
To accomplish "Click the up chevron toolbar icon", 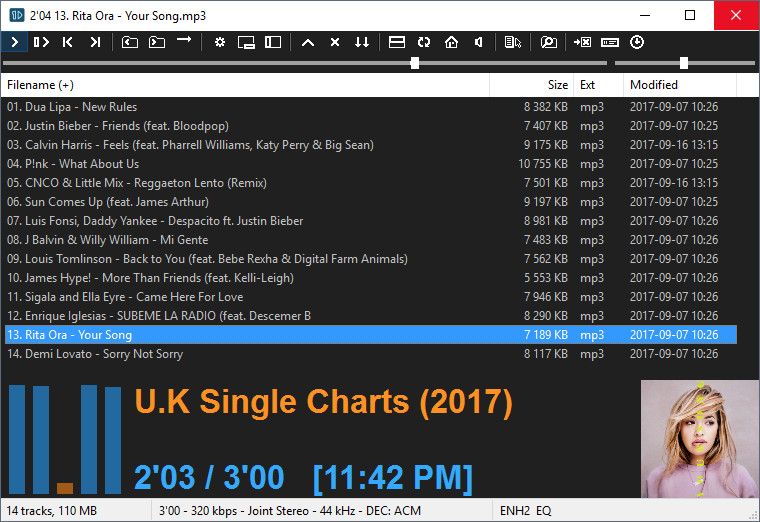I will click(x=308, y=42).
